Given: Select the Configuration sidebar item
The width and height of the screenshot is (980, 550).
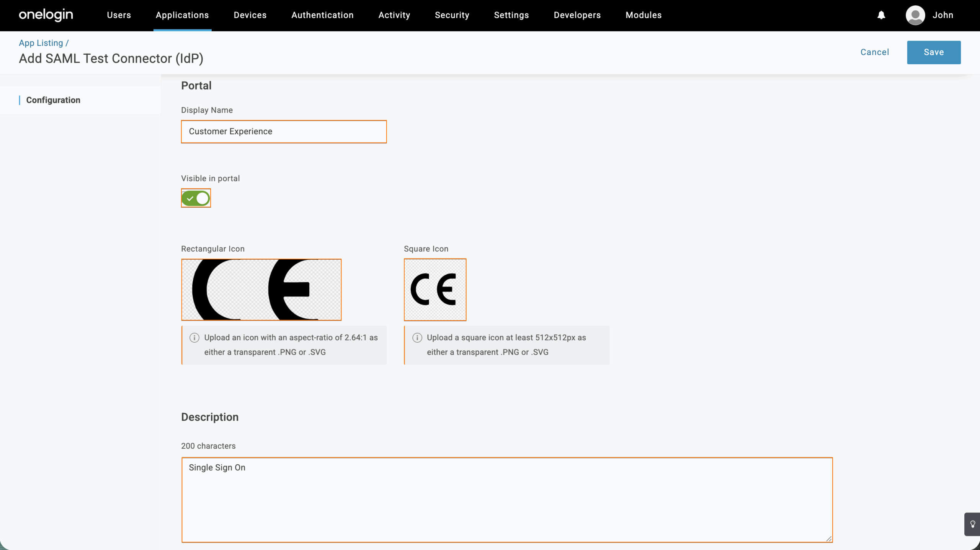Looking at the screenshot, I should (x=53, y=100).
